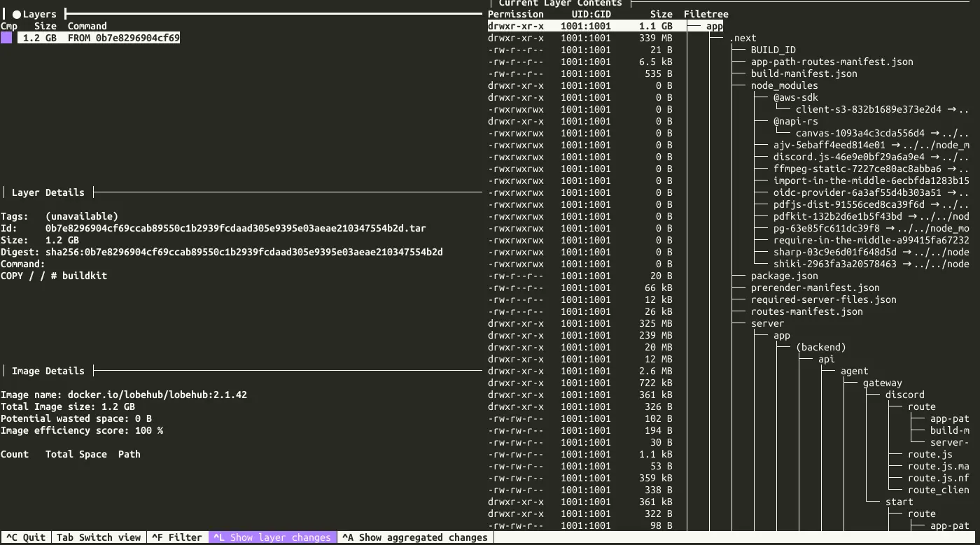Viewport: 980px width, 545px height.
Task: Toggle Show aggregated changes mode
Action: tap(416, 537)
